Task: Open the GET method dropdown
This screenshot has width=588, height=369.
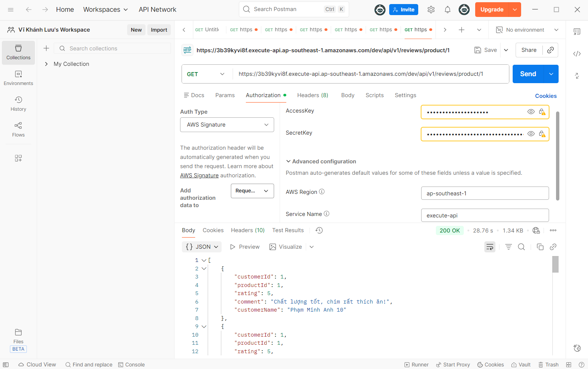Action: pyautogui.click(x=207, y=74)
